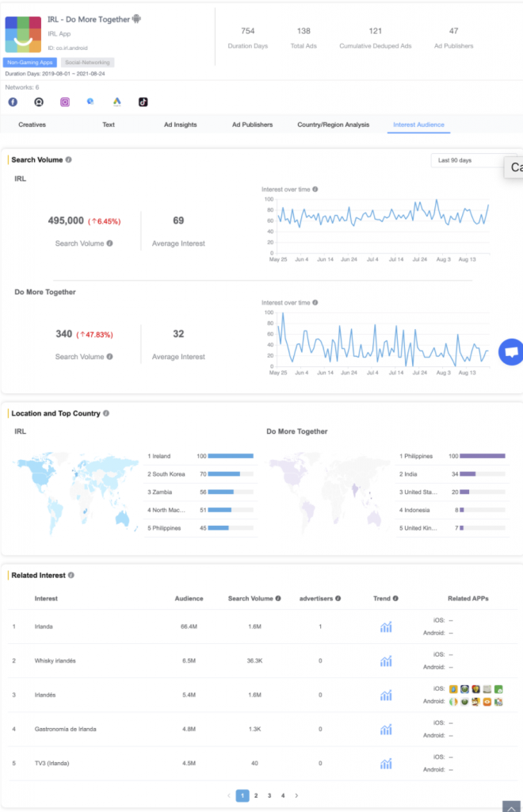
Task: Click info icon next to Search Volume heading
Action: pos(68,160)
